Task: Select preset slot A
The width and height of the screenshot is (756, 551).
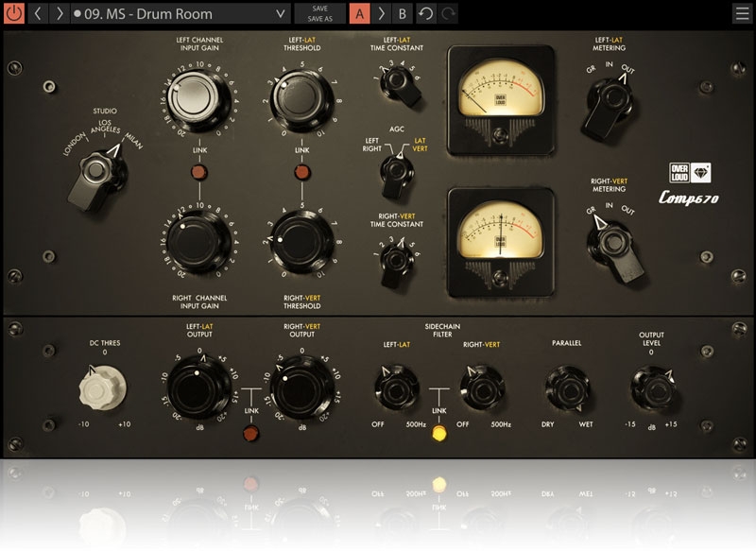Action: tap(360, 14)
